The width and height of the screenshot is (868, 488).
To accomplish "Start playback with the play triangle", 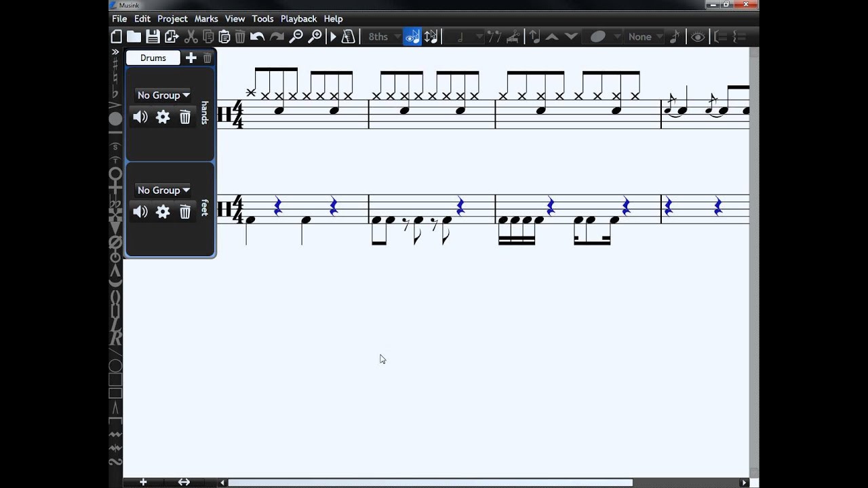I will (333, 37).
